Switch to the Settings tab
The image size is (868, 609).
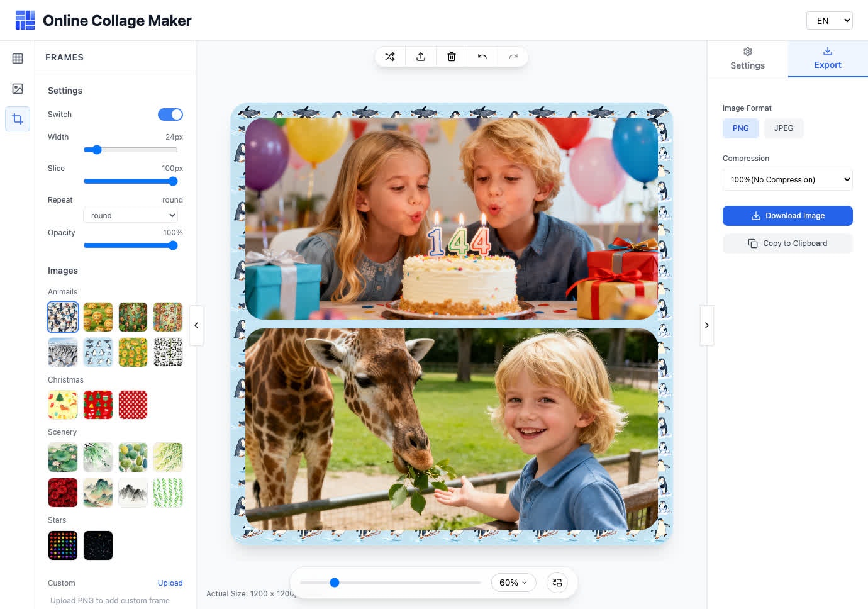(747, 59)
